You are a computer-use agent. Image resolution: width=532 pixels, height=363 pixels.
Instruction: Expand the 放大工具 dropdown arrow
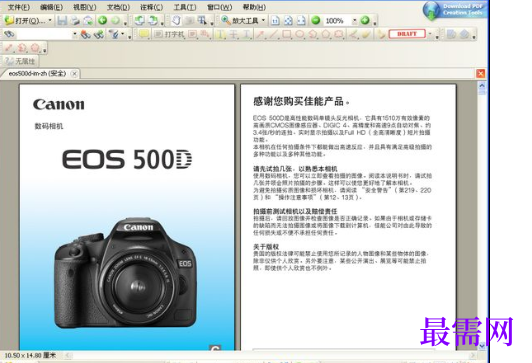pos(263,21)
